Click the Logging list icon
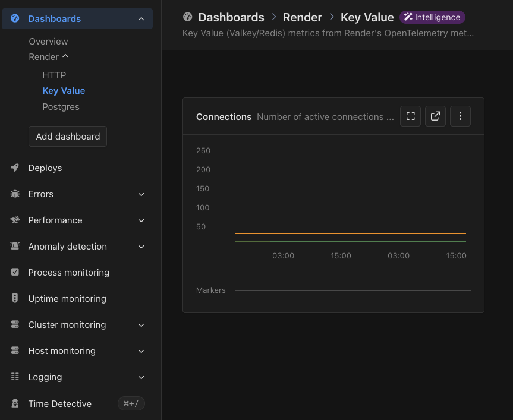The width and height of the screenshot is (513, 420). pyautogui.click(x=15, y=377)
